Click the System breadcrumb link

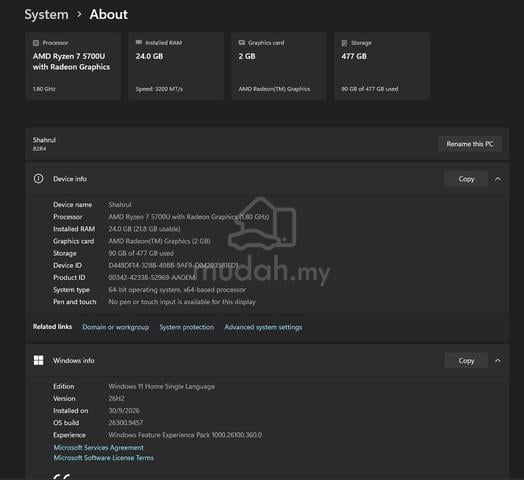(x=46, y=15)
